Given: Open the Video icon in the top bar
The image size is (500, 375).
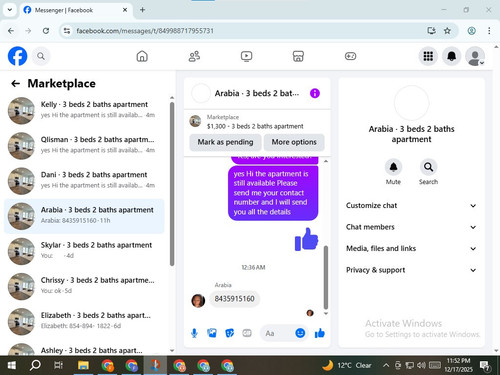Looking at the screenshot, I should tap(246, 56).
